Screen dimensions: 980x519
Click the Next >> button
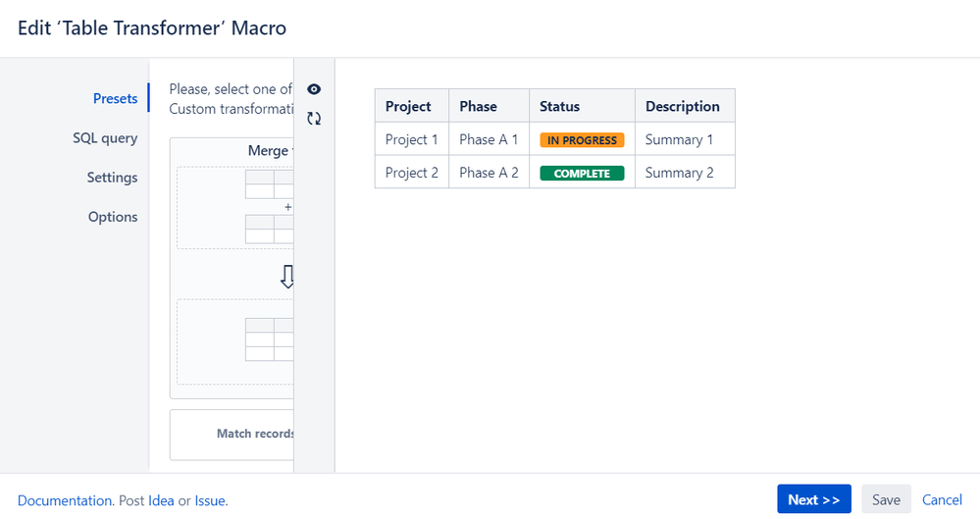[x=813, y=499]
